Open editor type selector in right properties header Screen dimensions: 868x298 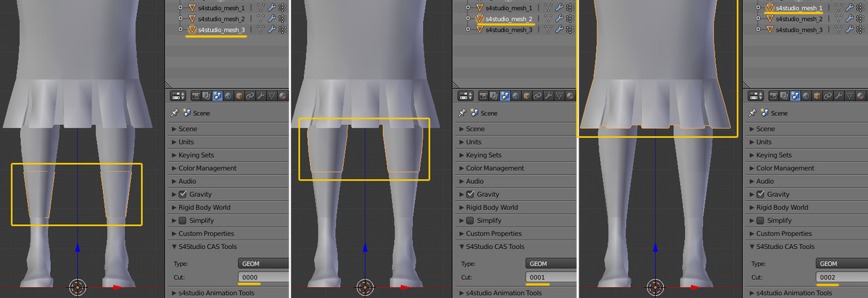[x=756, y=96]
